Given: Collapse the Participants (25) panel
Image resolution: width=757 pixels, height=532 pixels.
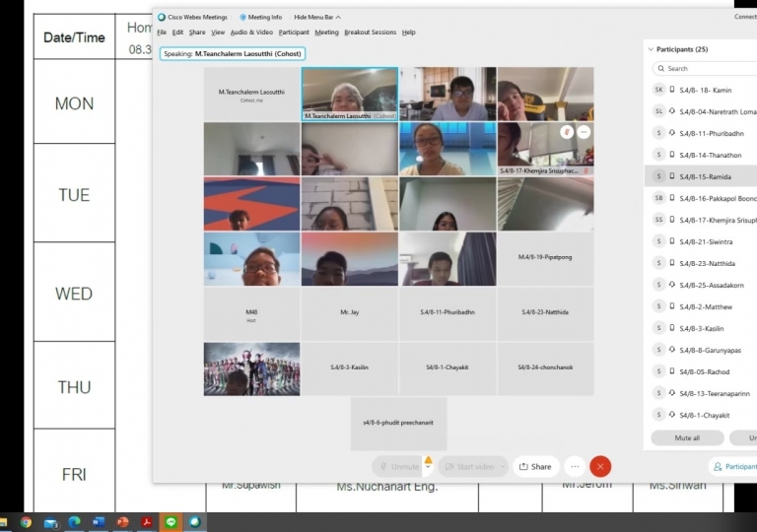Looking at the screenshot, I should [x=651, y=49].
